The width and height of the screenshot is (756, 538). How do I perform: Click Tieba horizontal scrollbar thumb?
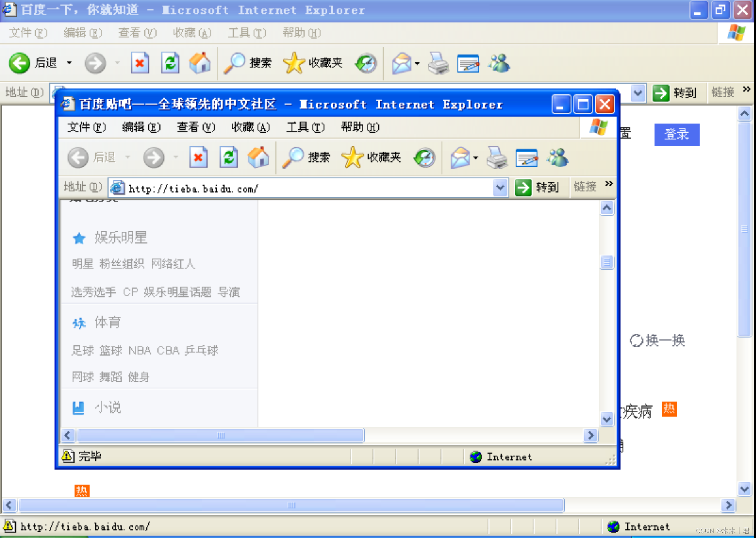pyautogui.click(x=220, y=435)
